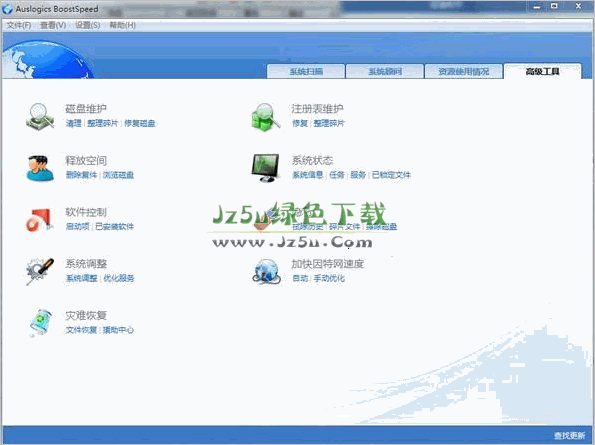
Task: Click the 系统调整 heading text
Action: tap(86, 264)
